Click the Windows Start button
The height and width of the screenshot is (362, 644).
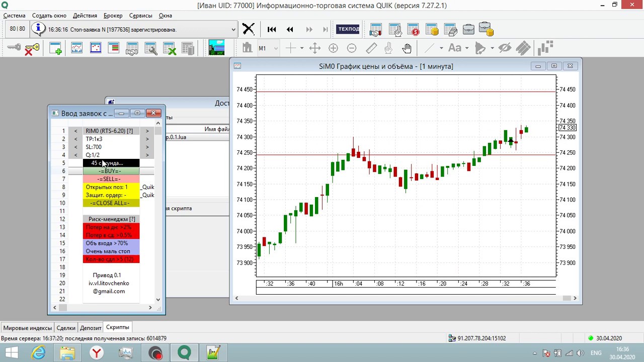point(12,353)
